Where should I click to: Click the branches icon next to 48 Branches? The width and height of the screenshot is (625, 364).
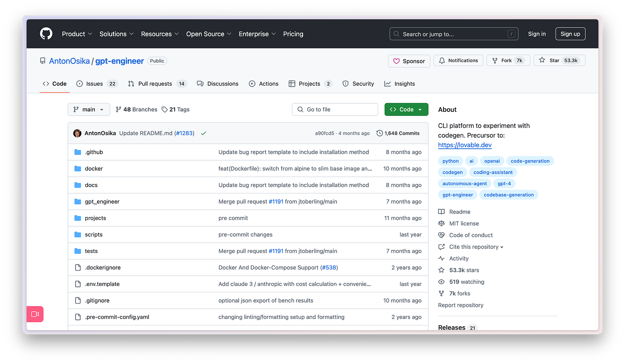coord(118,110)
